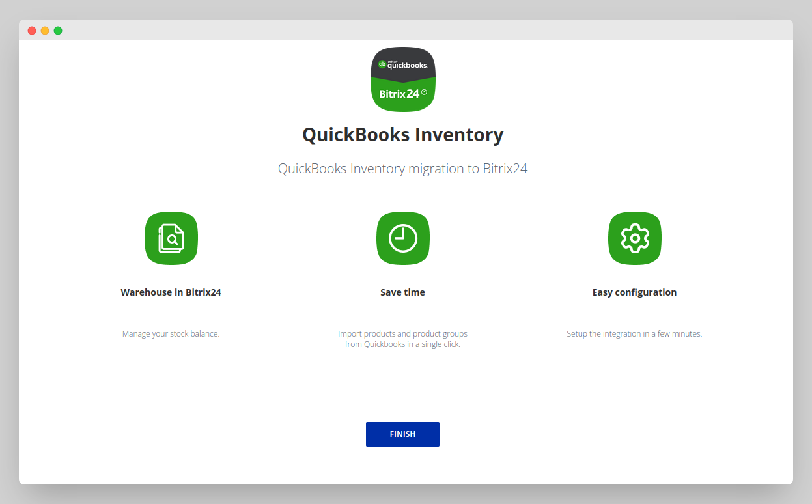Click the Setup the integration description text
The height and width of the screenshot is (504, 812).
(634, 334)
